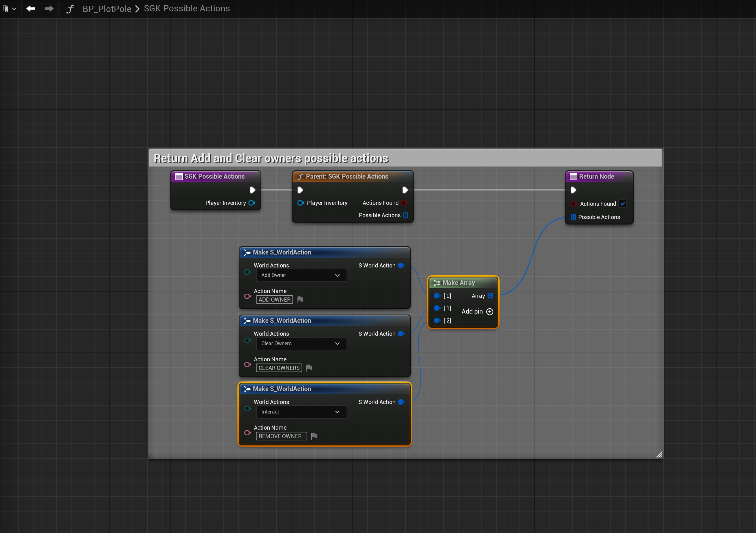The height and width of the screenshot is (533, 756).
Task: Click the comment box resize handle corner
Action: click(659, 455)
